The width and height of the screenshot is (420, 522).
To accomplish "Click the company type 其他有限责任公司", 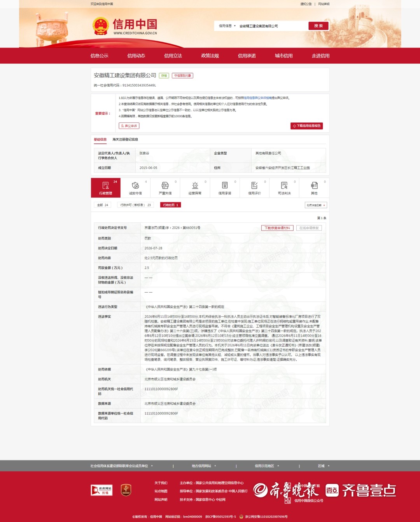I will [268, 153].
